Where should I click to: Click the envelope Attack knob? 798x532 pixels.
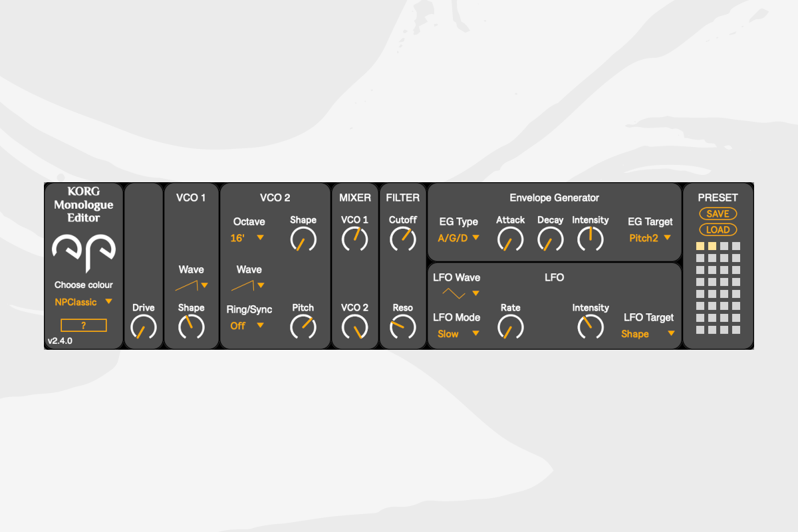click(510, 239)
